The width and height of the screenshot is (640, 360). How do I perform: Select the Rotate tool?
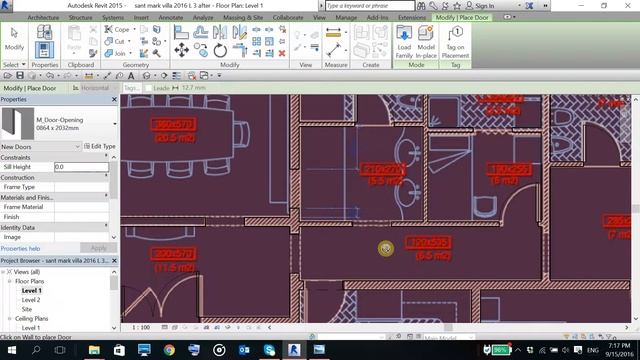(x=220, y=51)
